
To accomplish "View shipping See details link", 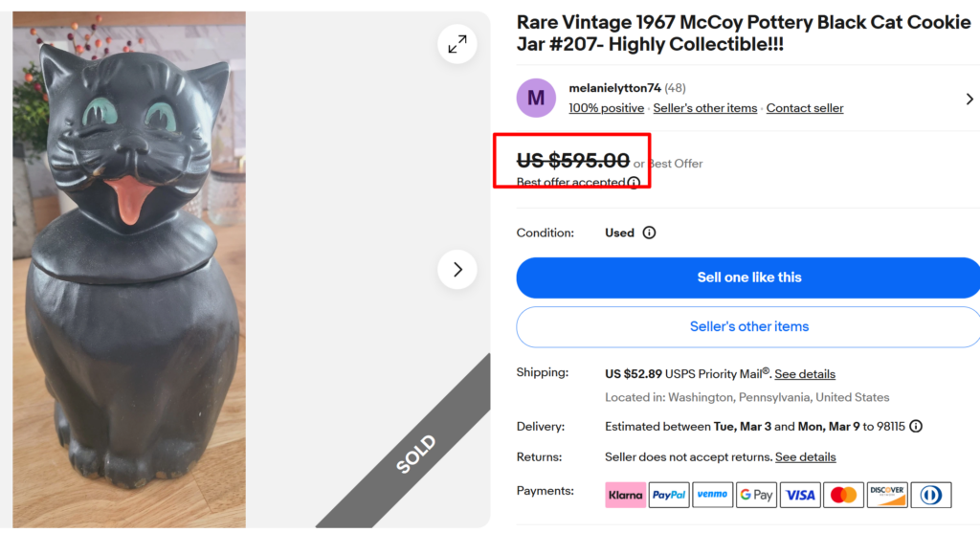I will (x=805, y=374).
